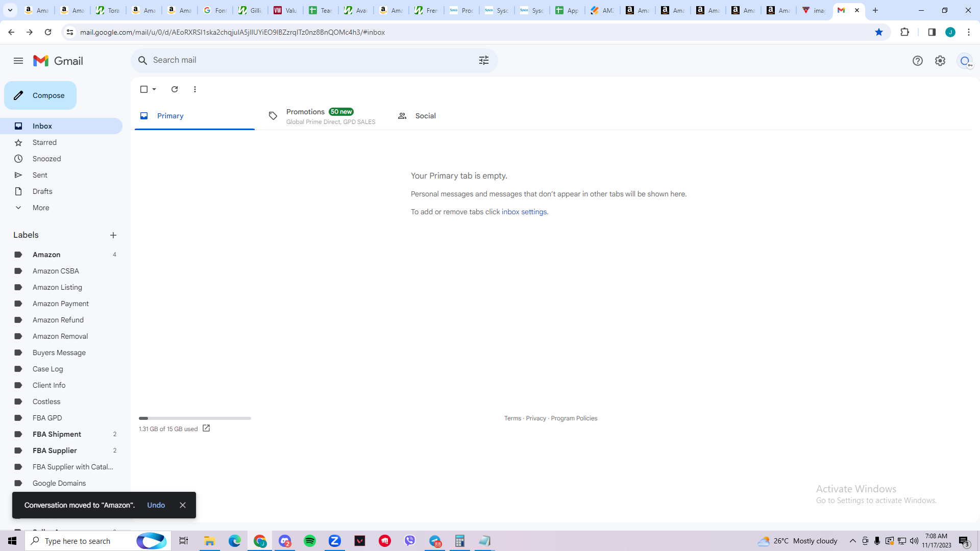Expand the More folders list

[x=61, y=208]
